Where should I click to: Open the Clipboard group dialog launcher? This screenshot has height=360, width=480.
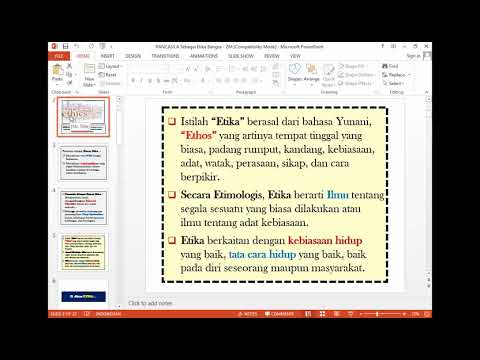coord(77,92)
